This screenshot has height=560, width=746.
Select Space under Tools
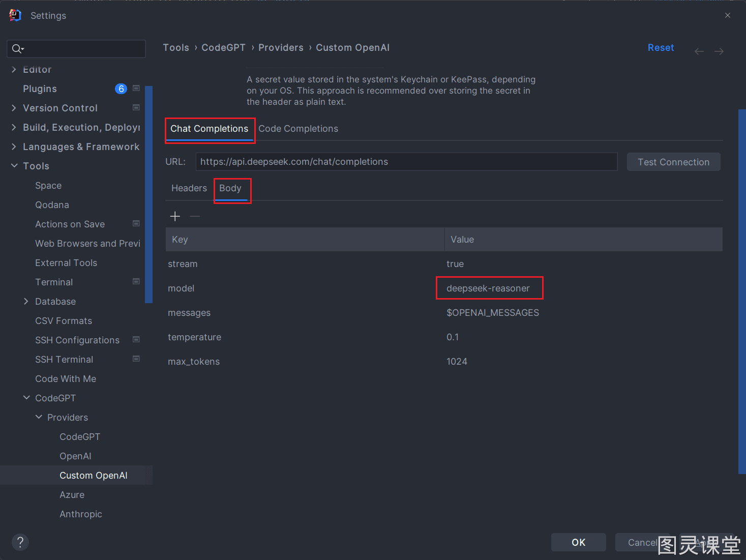(x=48, y=186)
